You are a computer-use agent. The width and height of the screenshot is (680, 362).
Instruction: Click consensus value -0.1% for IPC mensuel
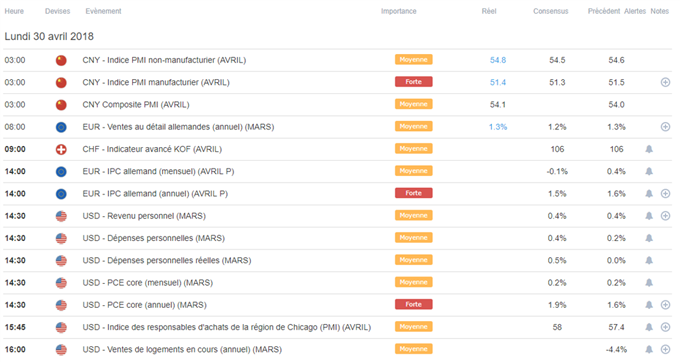pyautogui.click(x=557, y=172)
